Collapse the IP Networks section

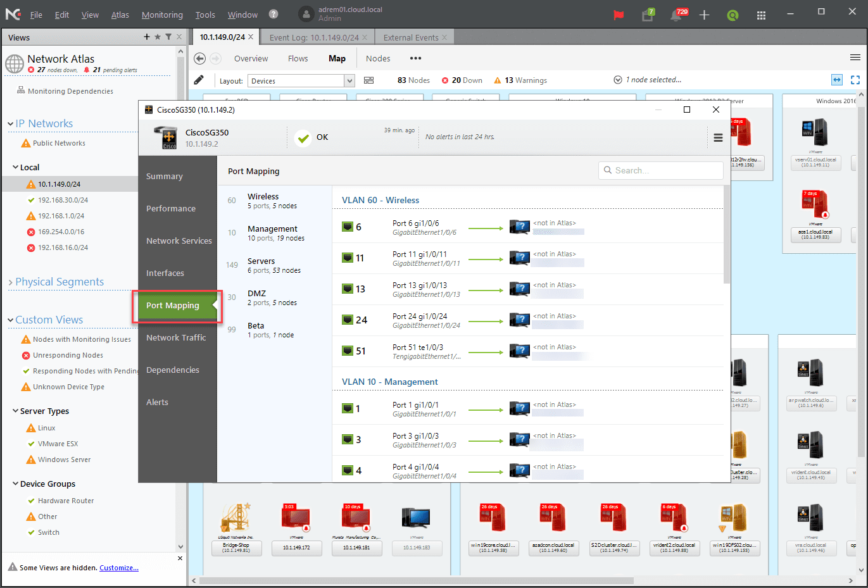(x=11, y=124)
